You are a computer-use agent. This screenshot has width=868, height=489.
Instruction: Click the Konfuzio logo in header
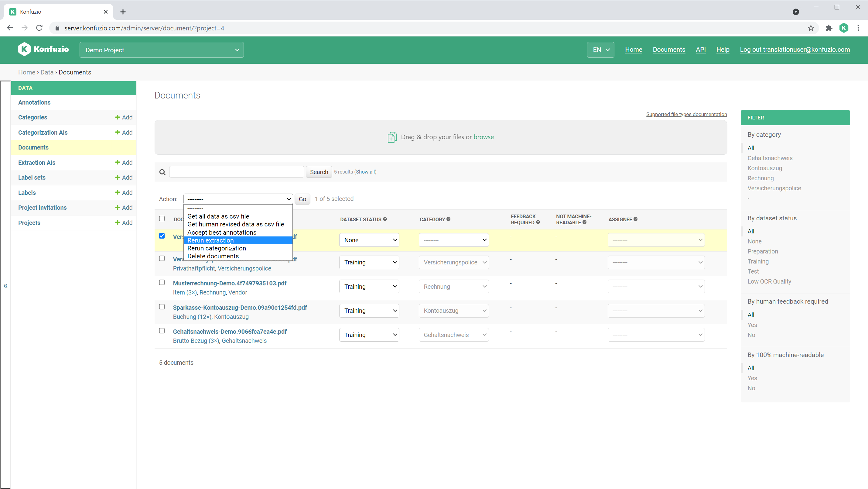coord(43,49)
